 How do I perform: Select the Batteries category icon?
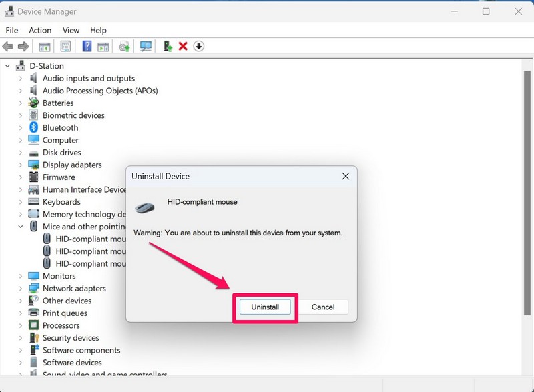tap(34, 103)
